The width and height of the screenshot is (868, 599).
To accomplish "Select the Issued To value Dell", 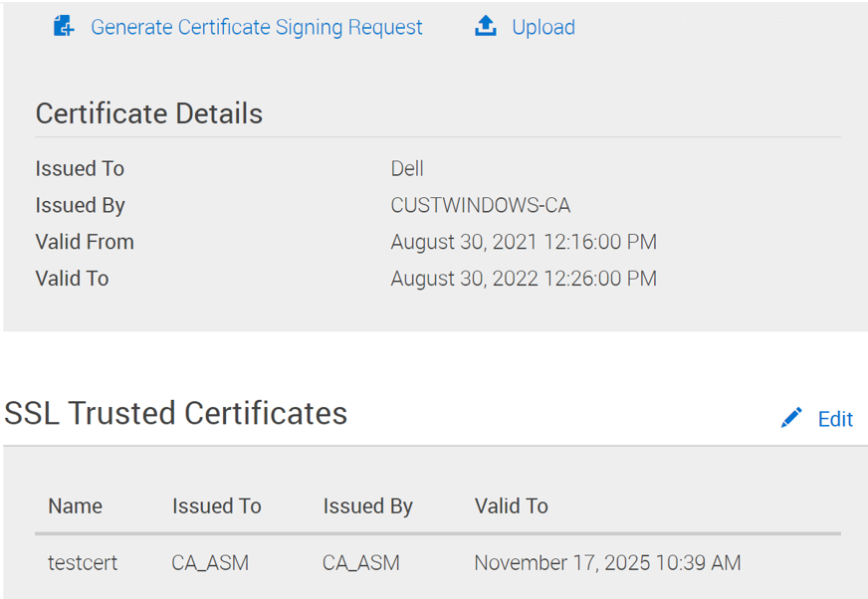I will coord(407,168).
